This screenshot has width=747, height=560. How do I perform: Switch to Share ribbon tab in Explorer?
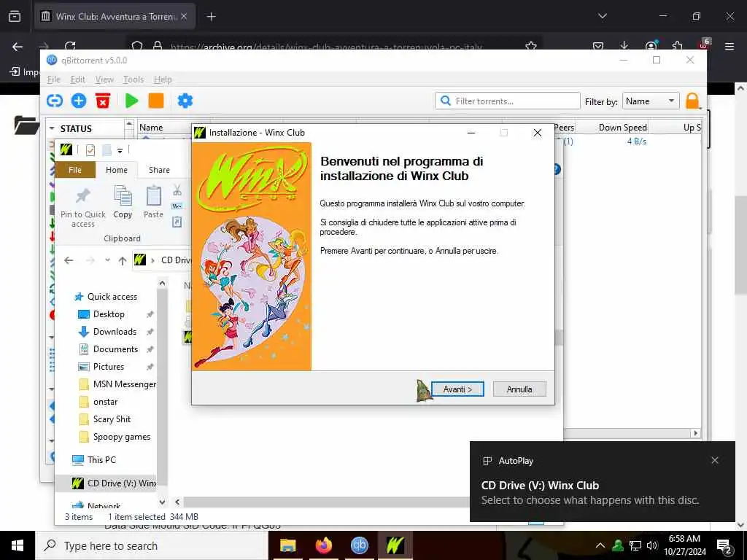159,170
